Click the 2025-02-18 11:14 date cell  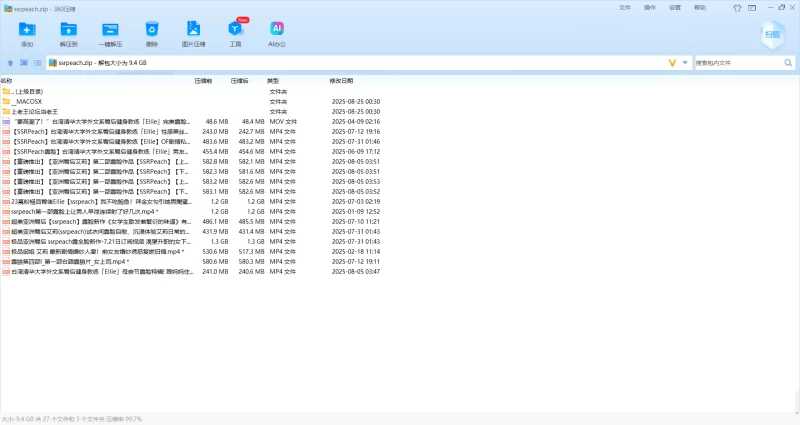click(x=356, y=252)
